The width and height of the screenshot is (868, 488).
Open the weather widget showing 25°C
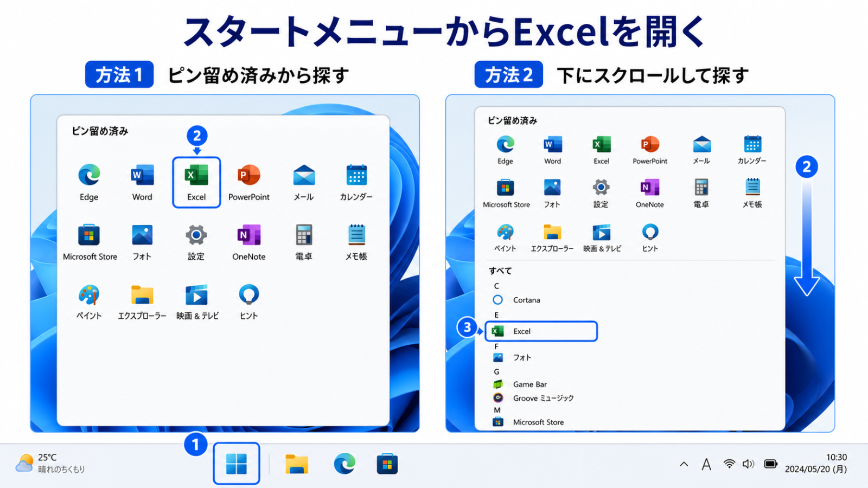click(50, 464)
